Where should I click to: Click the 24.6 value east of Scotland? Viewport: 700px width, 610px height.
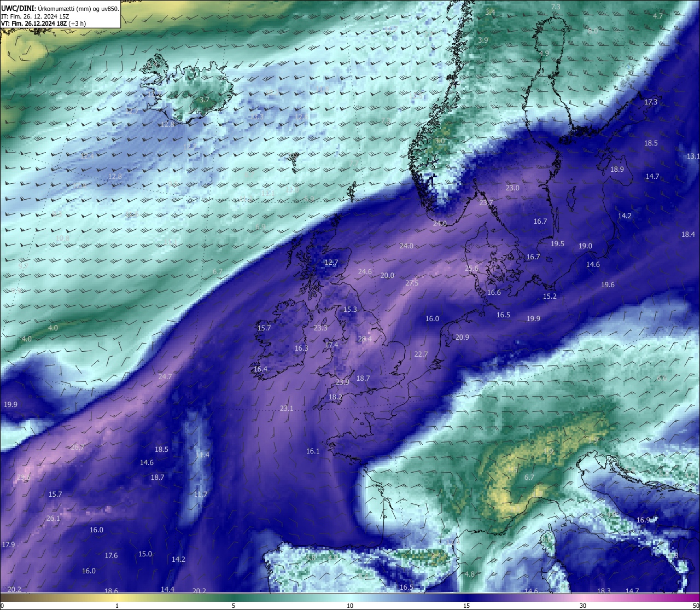365,272
